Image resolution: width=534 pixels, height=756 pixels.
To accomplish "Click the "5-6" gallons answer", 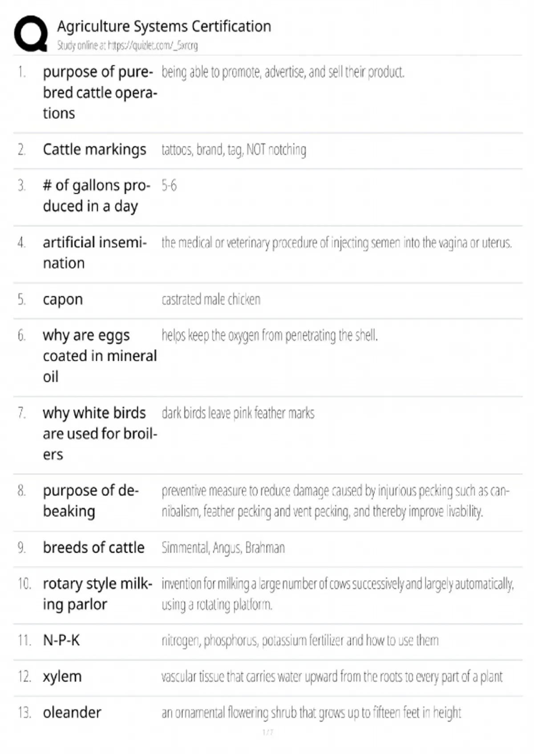I will 169,185.
